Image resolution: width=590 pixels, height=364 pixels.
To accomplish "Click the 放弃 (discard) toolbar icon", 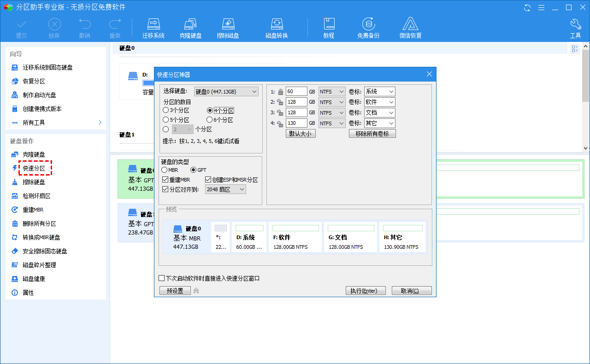I will click(54, 29).
